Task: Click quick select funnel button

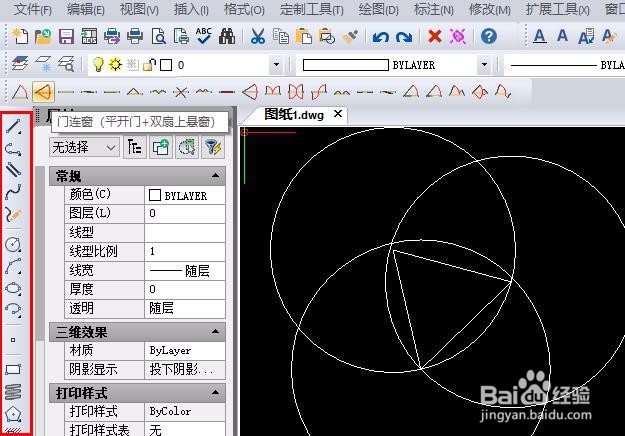Action: 213,147
